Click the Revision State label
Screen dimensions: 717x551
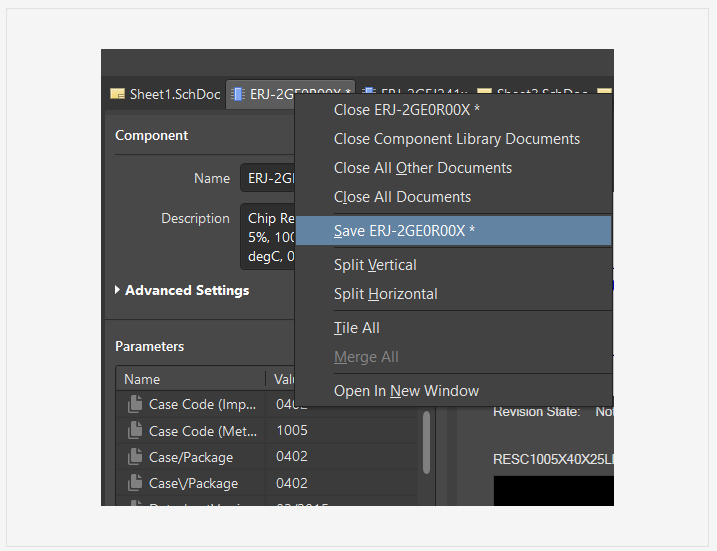(x=536, y=412)
